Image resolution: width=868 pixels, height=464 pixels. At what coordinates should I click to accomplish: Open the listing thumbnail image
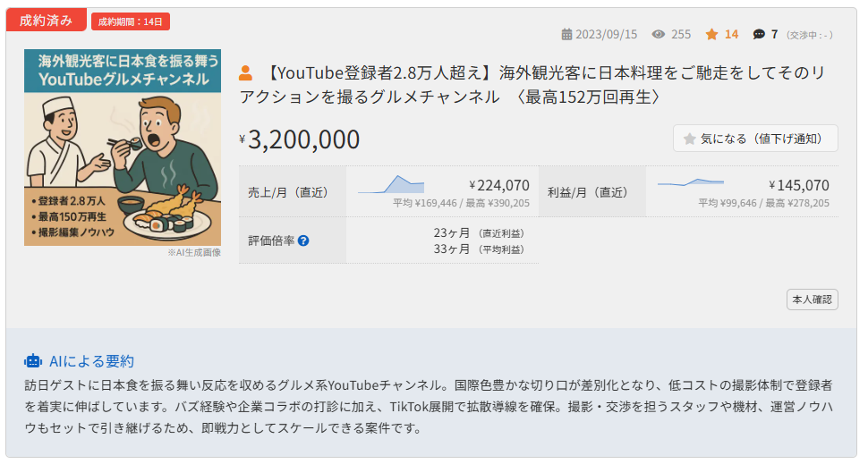click(123, 148)
